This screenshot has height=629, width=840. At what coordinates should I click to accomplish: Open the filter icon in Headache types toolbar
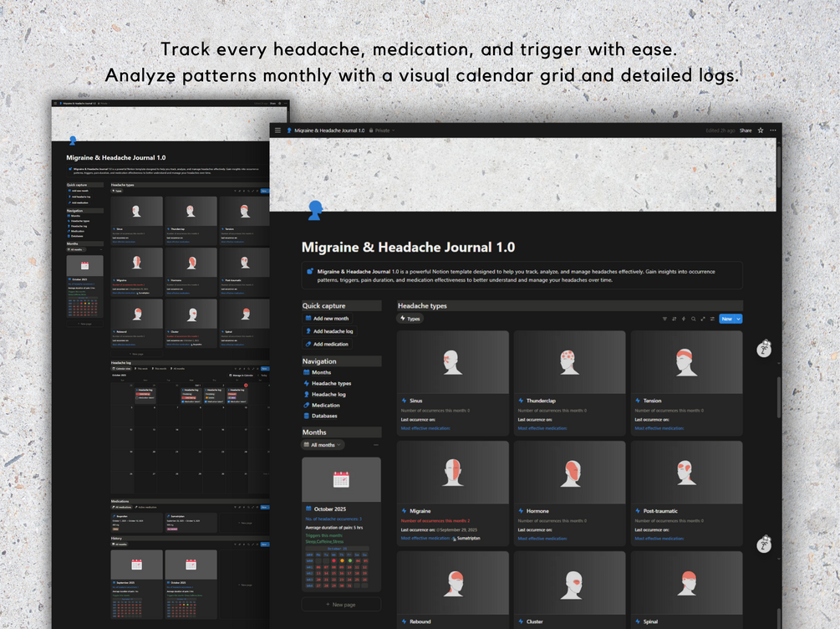pyautogui.click(x=664, y=319)
